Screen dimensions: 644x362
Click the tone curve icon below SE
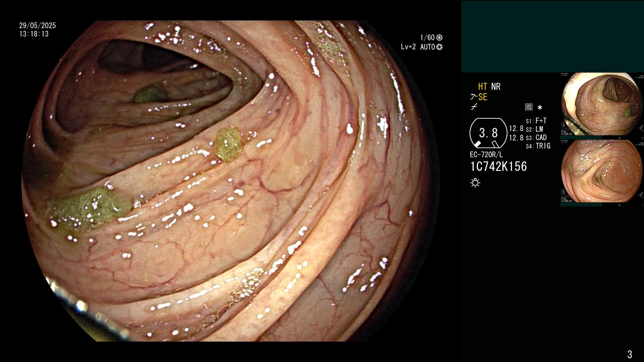474,107
